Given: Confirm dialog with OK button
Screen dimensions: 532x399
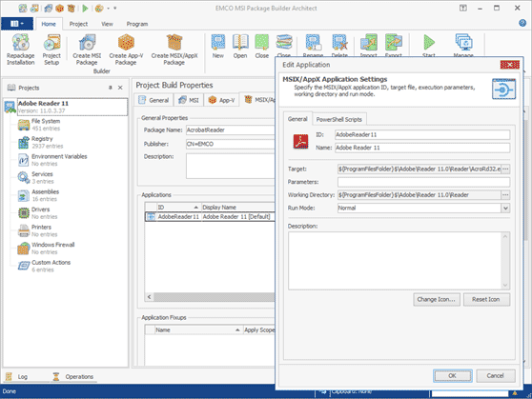Looking at the screenshot, I should [x=452, y=375].
